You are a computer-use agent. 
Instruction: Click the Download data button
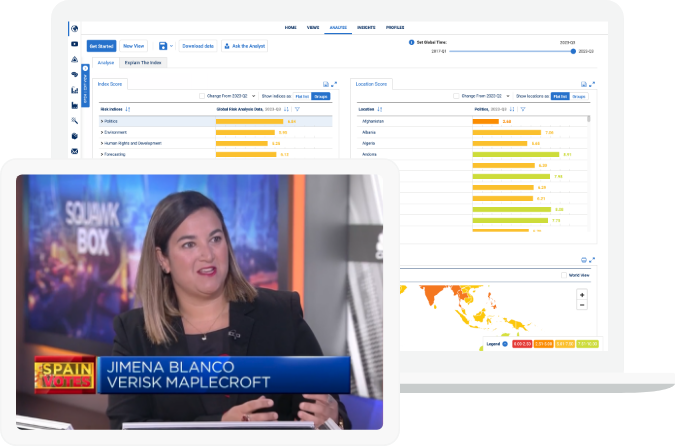[198, 46]
